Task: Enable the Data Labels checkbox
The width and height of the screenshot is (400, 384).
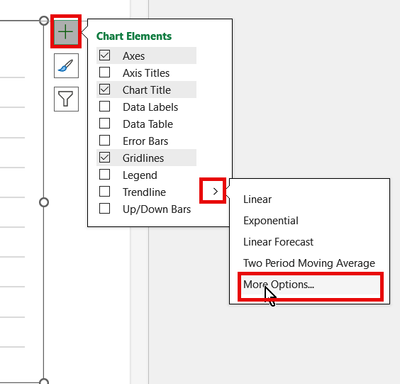Action: pyautogui.click(x=105, y=106)
